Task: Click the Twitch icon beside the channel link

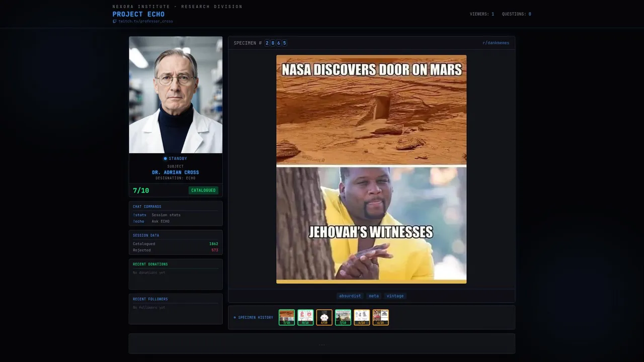Action: 115,22
